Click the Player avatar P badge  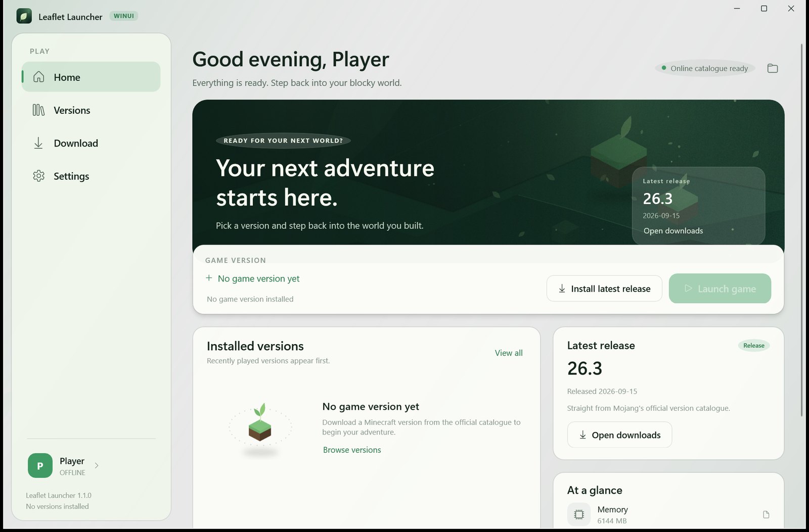(40, 465)
